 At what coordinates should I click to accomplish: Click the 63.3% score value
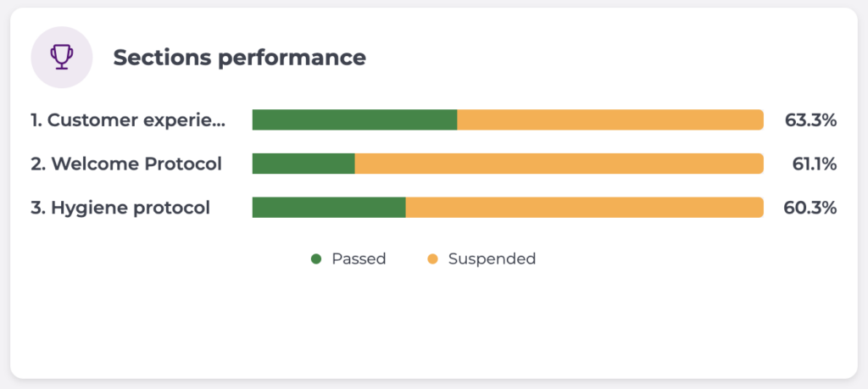(x=810, y=120)
